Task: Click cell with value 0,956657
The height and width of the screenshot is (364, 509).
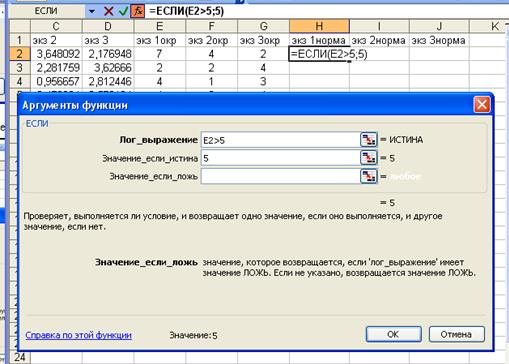Action: click(x=56, y=81)
